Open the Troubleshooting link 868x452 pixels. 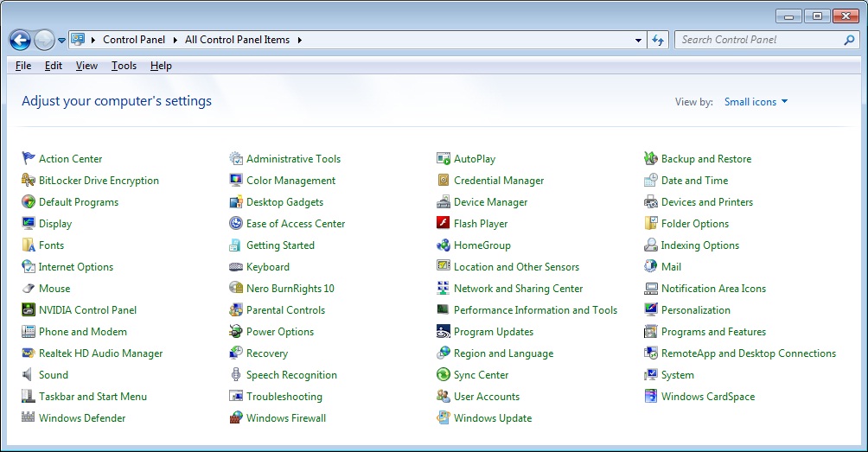tap(284, 396)
